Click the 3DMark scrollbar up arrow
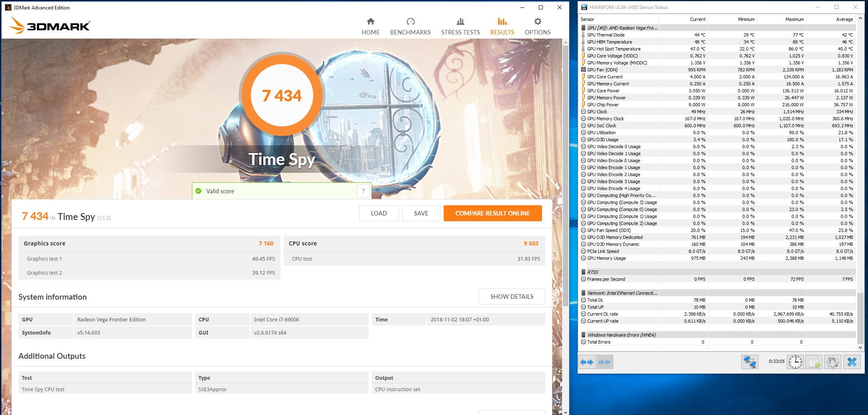The width and height of the screenshot is (868, 415). [565, 42]
